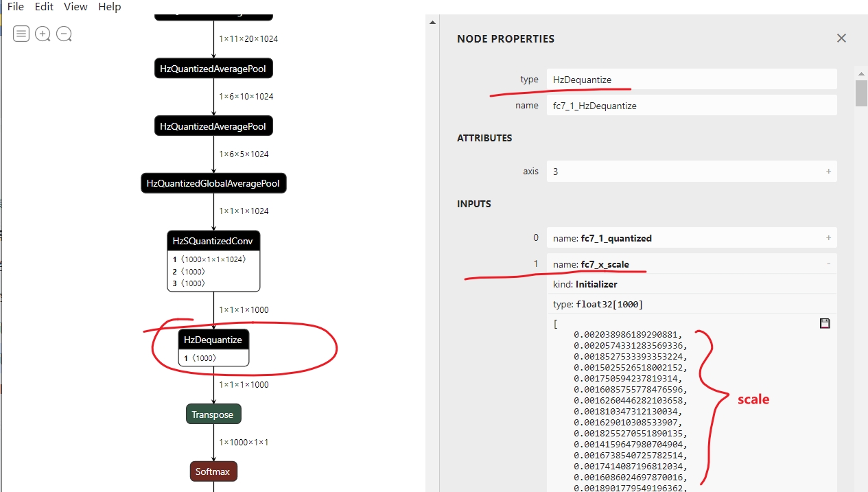Open the File menu

click(x=15, y=7)
